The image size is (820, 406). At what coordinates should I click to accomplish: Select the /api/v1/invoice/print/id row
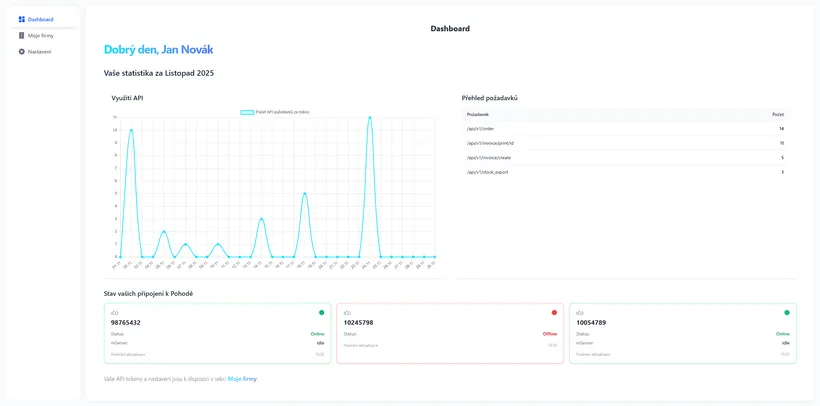coord(625,143)
